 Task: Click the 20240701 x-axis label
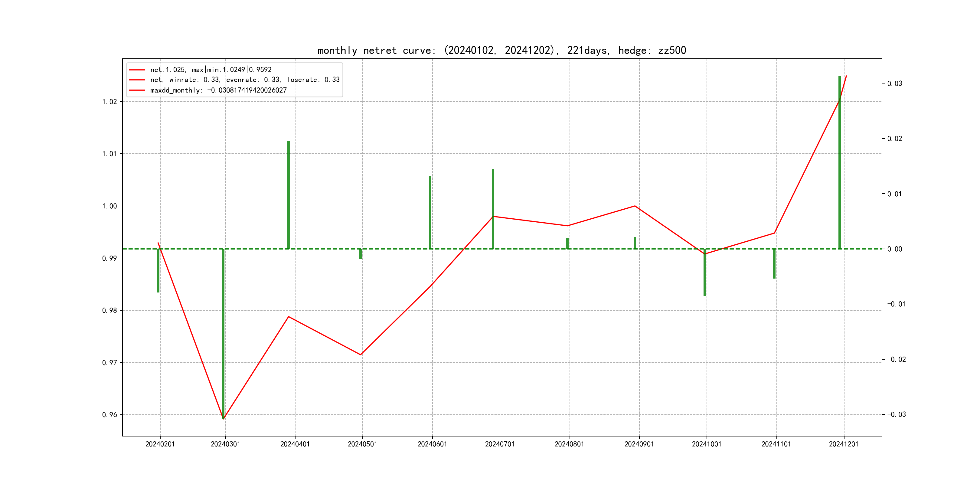pos(499,444)
